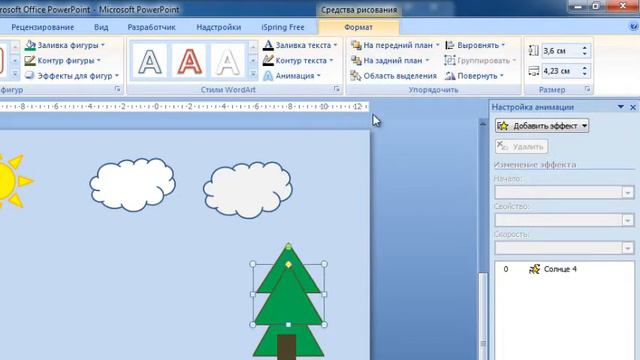Apply the first outlined WordArt style
The image size is (640, 360).
coord(150,61)
